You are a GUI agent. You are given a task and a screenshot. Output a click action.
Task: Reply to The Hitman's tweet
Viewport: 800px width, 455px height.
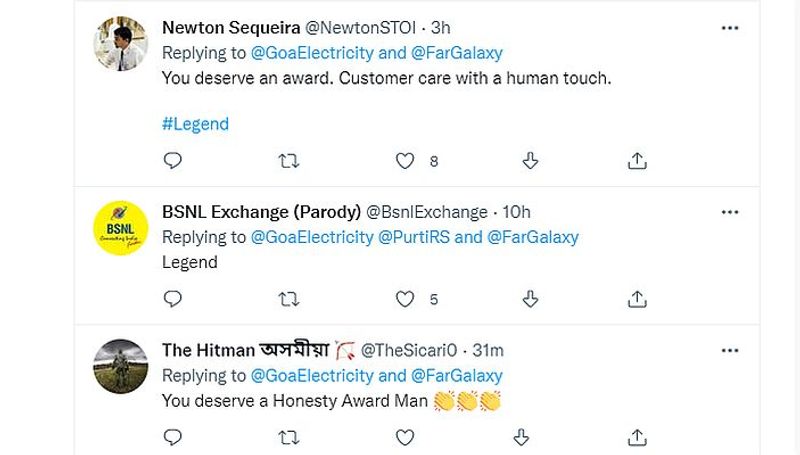point(172,436)
